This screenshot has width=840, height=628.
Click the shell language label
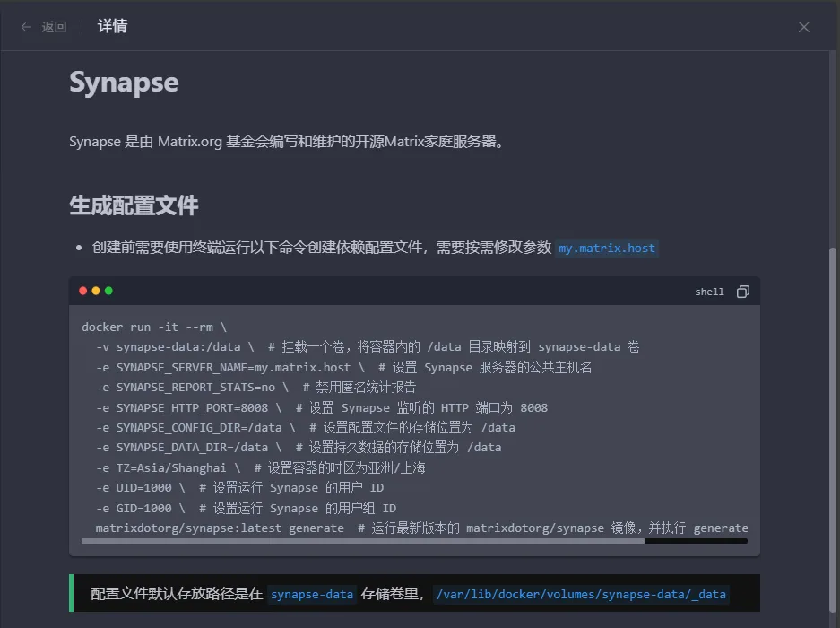(x=709, y=292)
